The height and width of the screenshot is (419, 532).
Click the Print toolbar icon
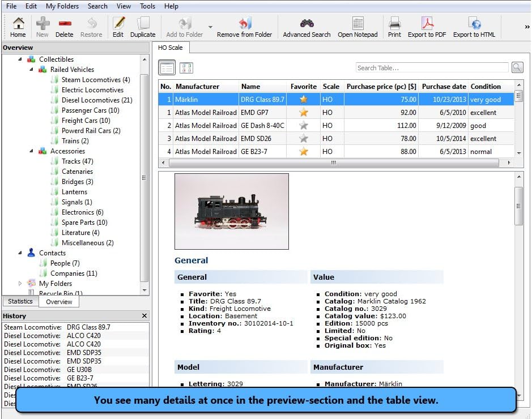pyautogui.click(x=394, y=24)
